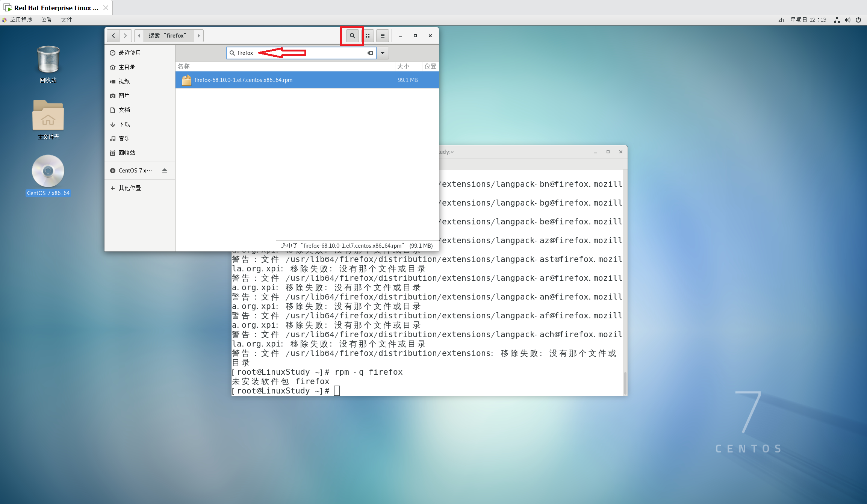Click the rpm package icon

[186, 80]
